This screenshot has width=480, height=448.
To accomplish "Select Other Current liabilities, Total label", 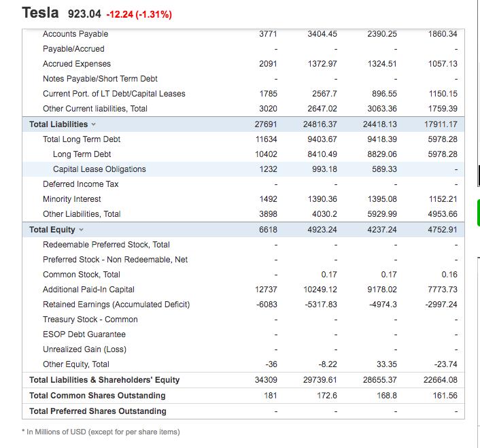I will tap(95, 109).
